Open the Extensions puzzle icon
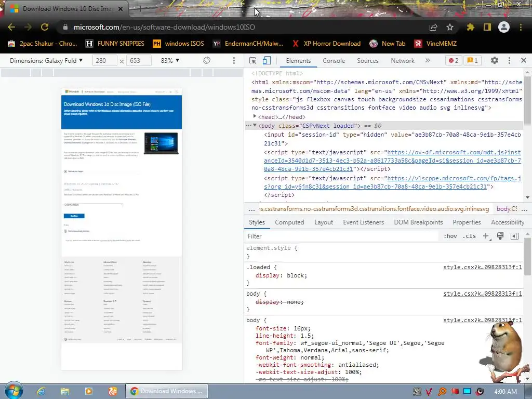Screen dimensions: 532x399 pyautogui.click(x=471, y=27)
